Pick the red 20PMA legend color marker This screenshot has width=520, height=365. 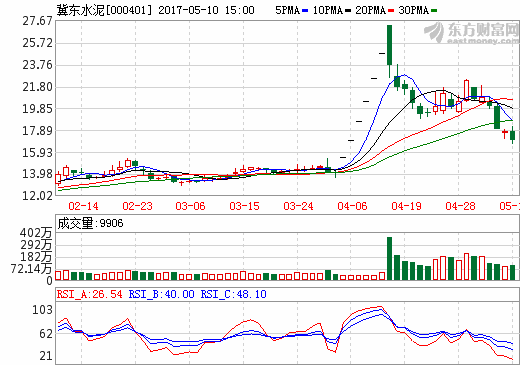pos(391,11)
